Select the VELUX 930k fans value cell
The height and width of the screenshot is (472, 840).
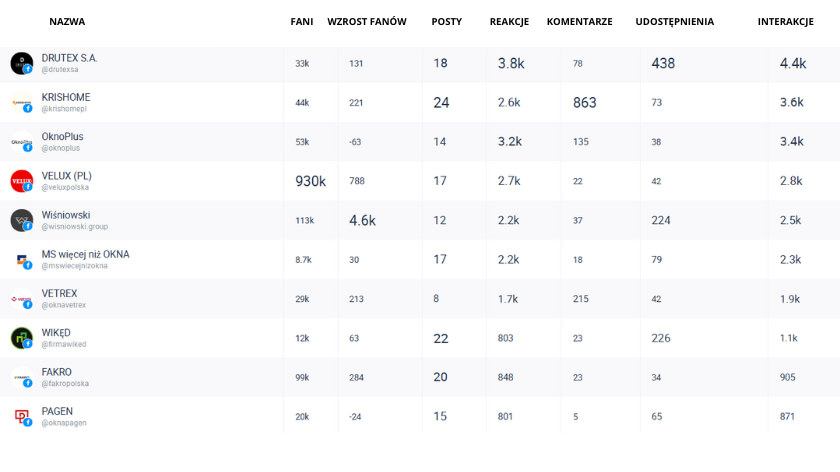310,181
